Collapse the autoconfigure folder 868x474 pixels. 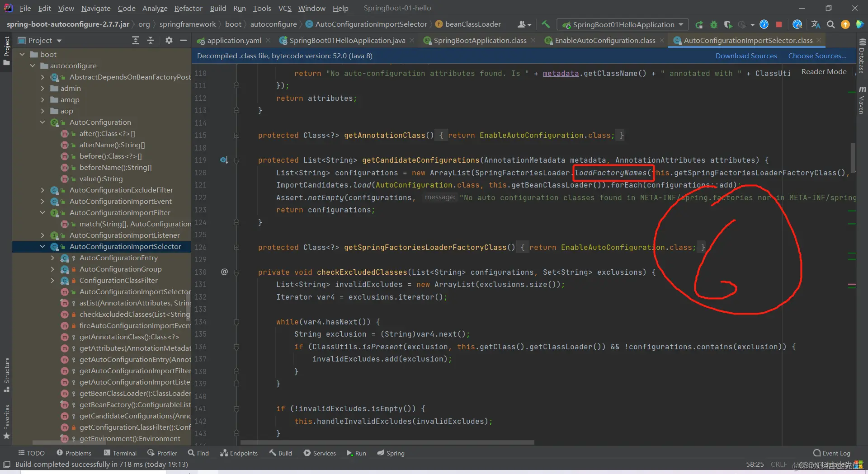point(33,66)
